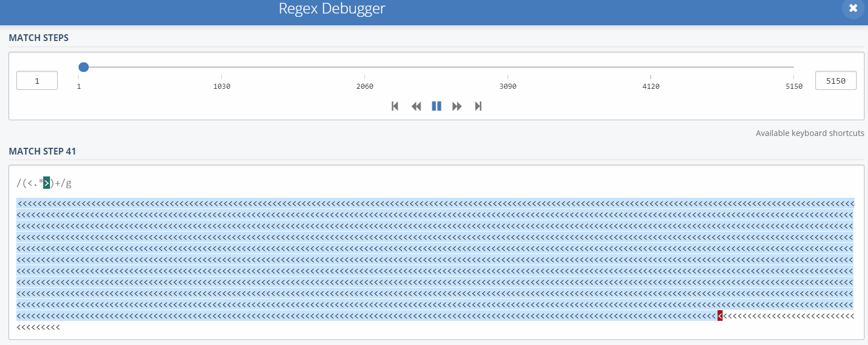The width and height of the screenshot is (868, 345).
Task: Open the Available keyboard shortcuts link
Action: tap(810, 133)
